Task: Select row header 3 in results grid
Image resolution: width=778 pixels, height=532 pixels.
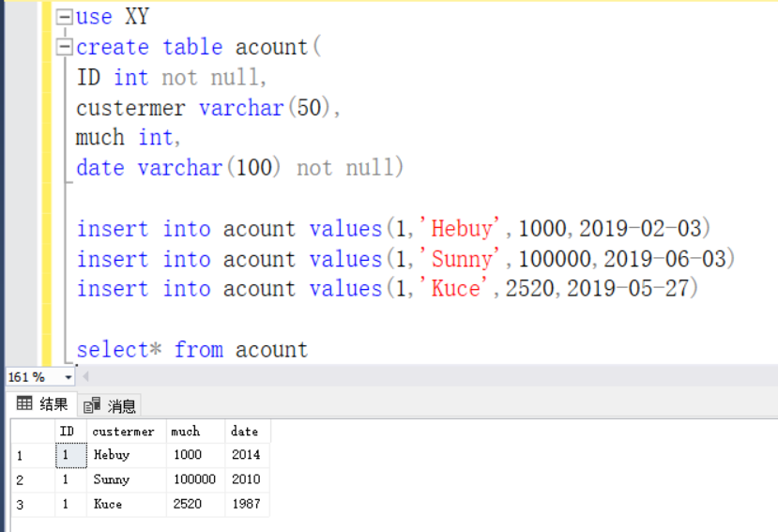Action: [x=33, y=505]
